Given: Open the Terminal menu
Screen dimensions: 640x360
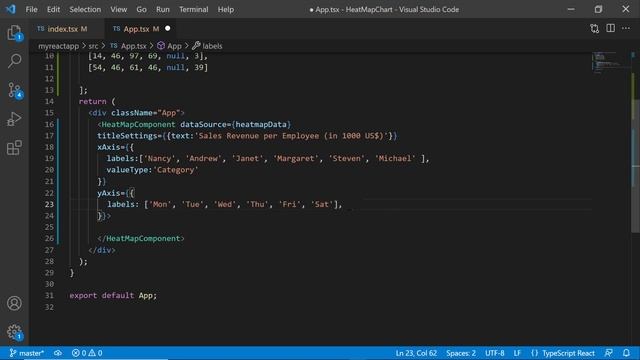Looking at the screenshot, I should 193,9.
